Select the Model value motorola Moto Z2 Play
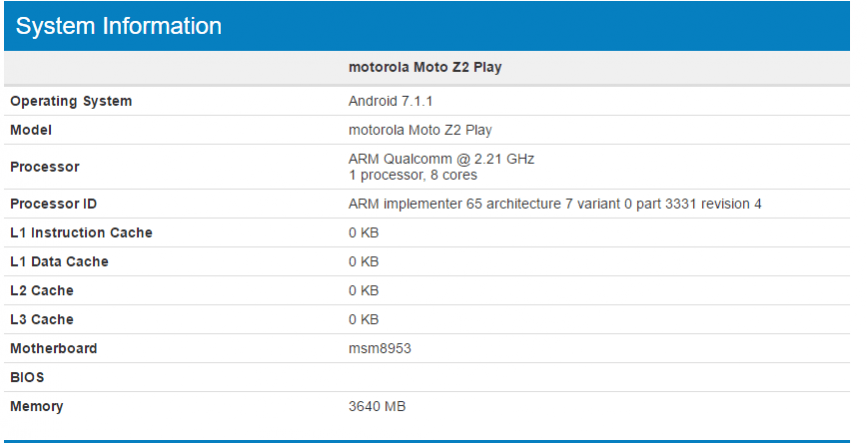 click(420, 130)
